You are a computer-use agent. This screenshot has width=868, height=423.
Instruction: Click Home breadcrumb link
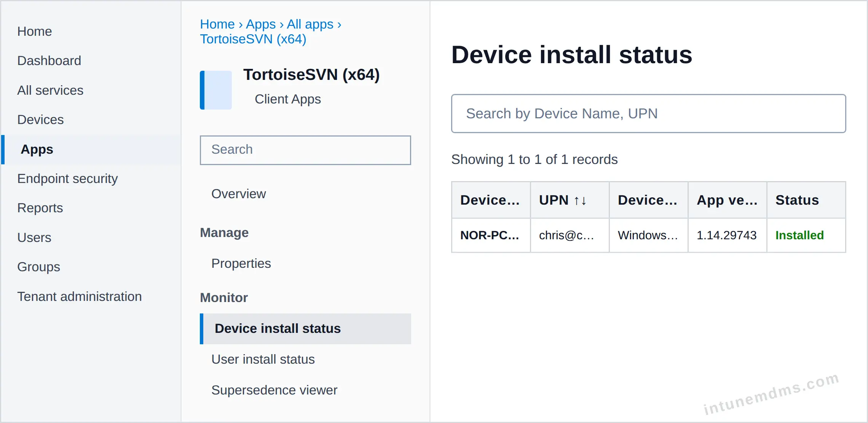[x=217, y=24]
